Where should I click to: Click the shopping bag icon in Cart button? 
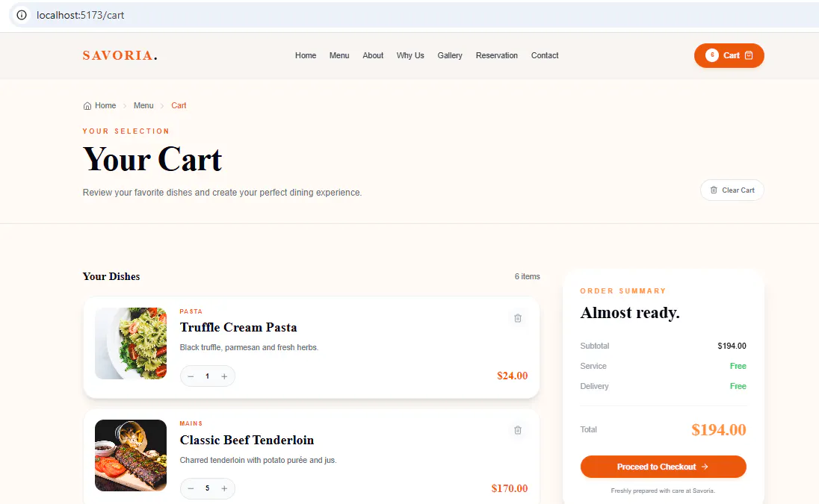pyautogui.click(x=749, y=55)
